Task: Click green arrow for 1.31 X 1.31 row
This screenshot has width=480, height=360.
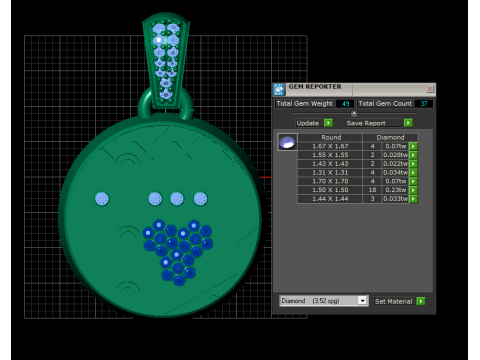Action: coord(413,172)
